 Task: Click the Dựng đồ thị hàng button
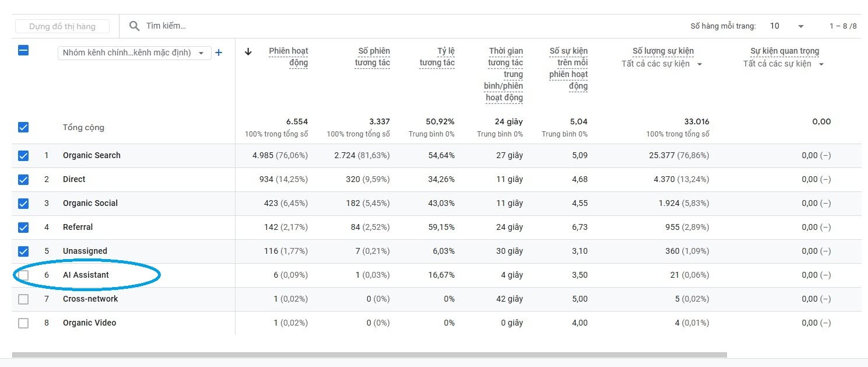(62, 26)
